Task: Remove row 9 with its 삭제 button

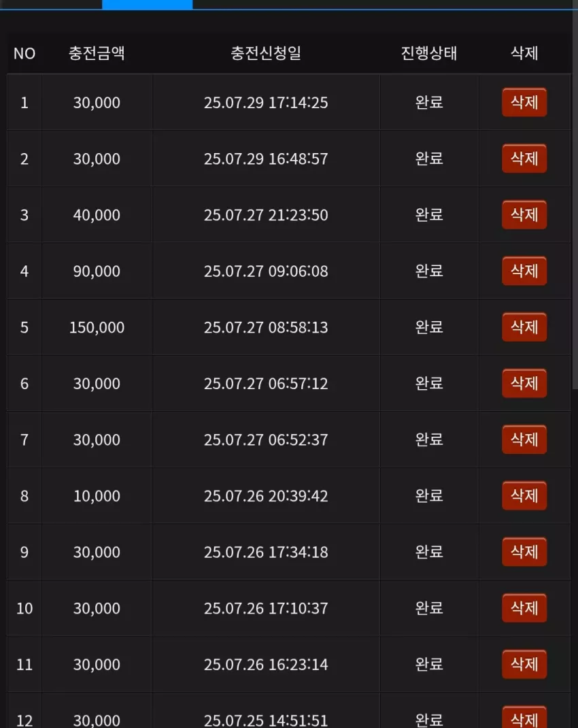Action: (x=524, y=552)
